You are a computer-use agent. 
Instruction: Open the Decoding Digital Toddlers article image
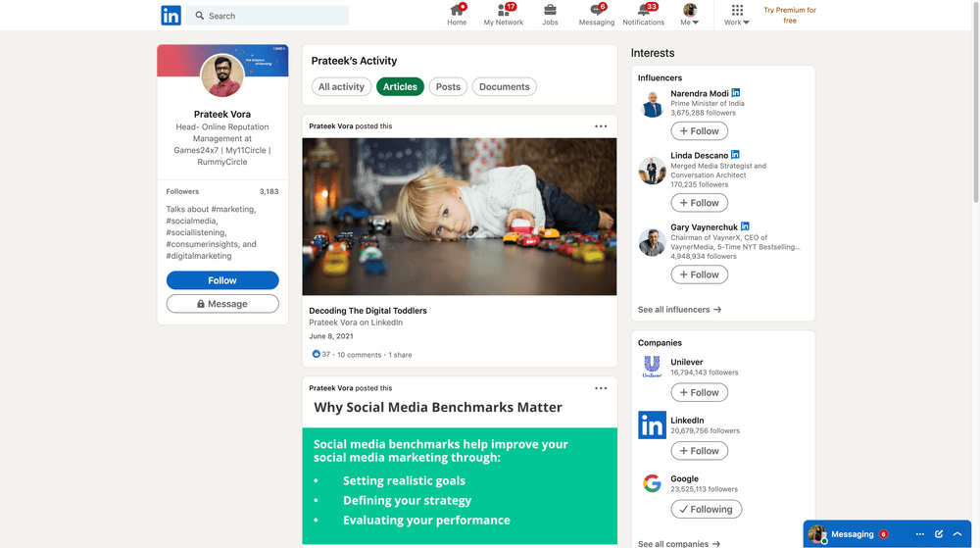pos(460,216)
